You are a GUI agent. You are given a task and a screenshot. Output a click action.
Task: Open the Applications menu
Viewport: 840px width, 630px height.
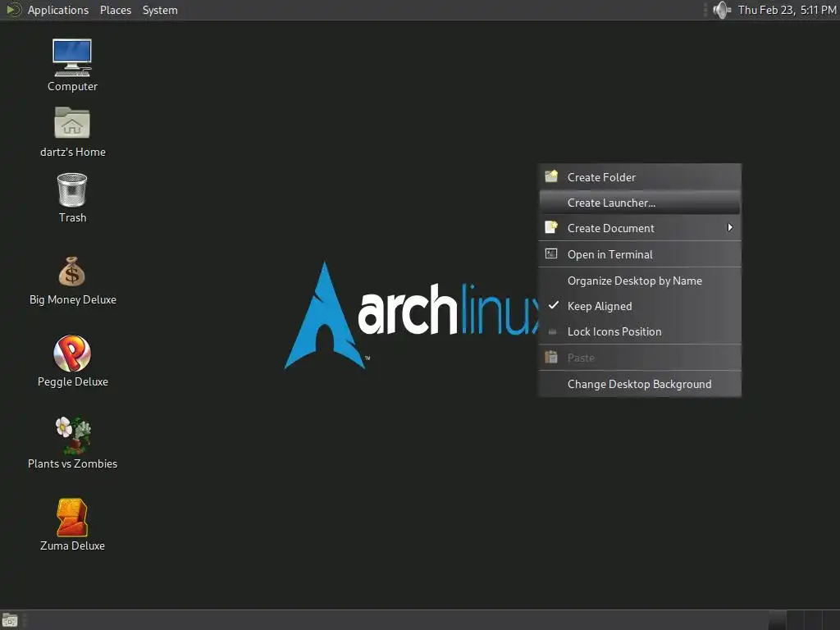coord(58,10)
